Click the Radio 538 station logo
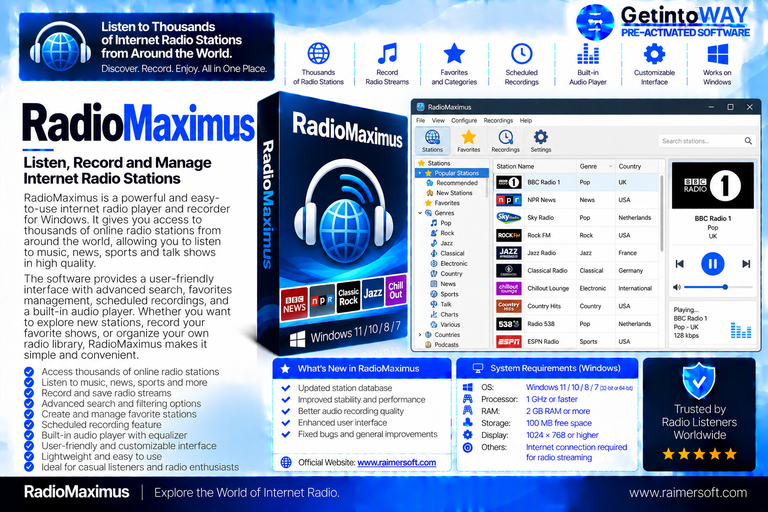Image resolution: width=768 pixels, height=512 pixels. [x=508, y=324]
